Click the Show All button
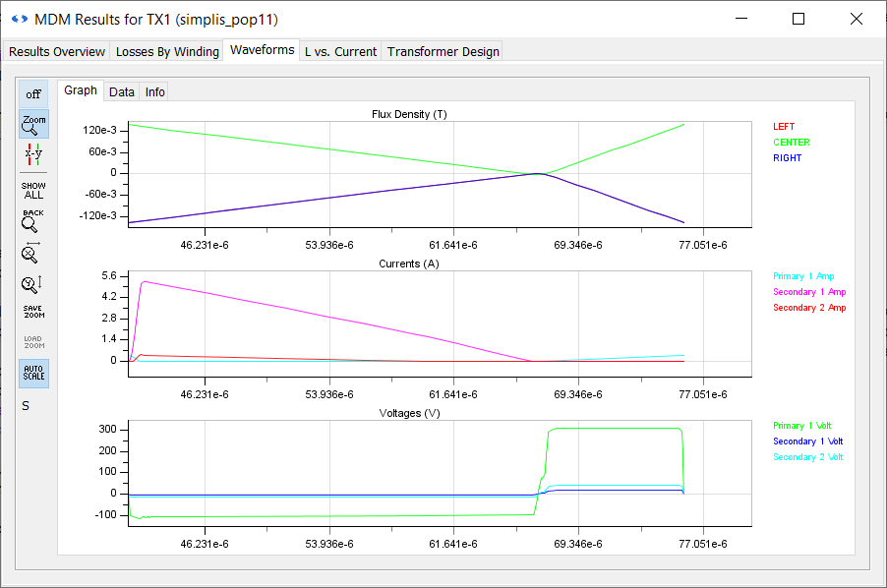The height and width of the screenshot is (588, 887). [33, 190]
